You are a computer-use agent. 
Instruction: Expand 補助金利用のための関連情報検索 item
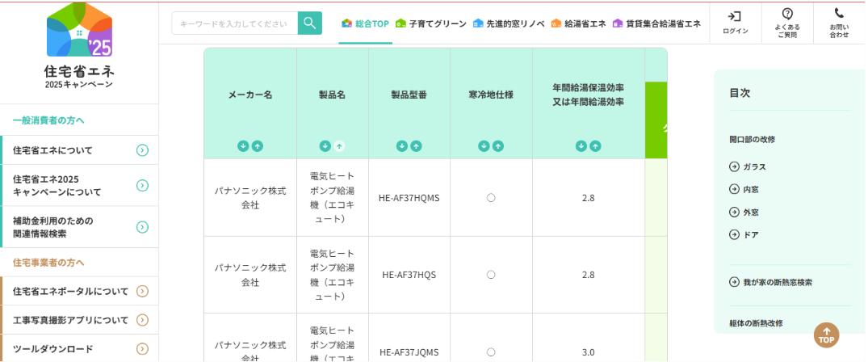pyautogui.click(x=142, y=227)
